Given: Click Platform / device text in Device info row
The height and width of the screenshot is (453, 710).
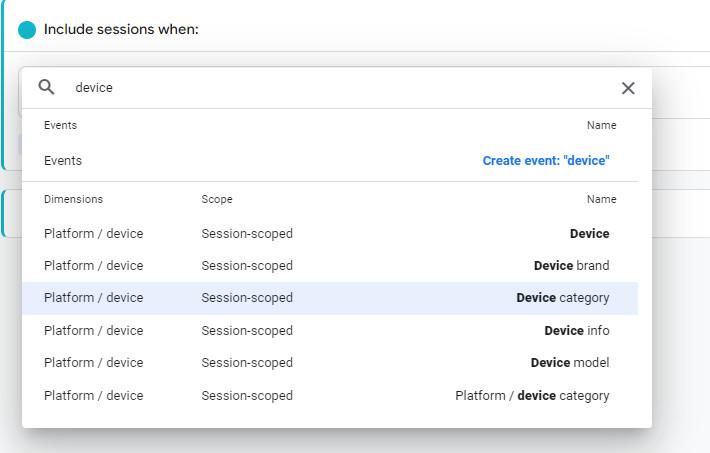Looking at the screenshot, I should click(93, 331).
